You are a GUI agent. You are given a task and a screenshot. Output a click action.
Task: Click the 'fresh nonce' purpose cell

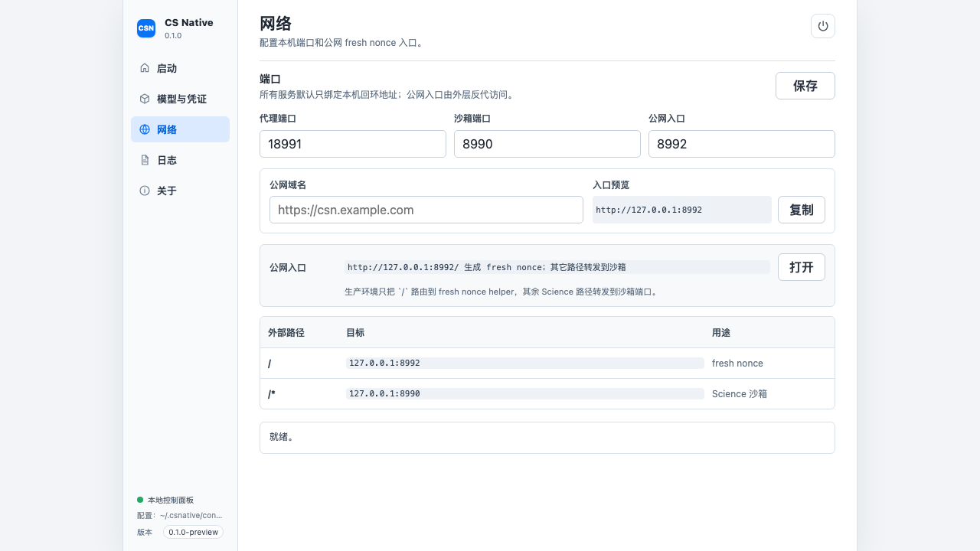click(x=737, y=364)
